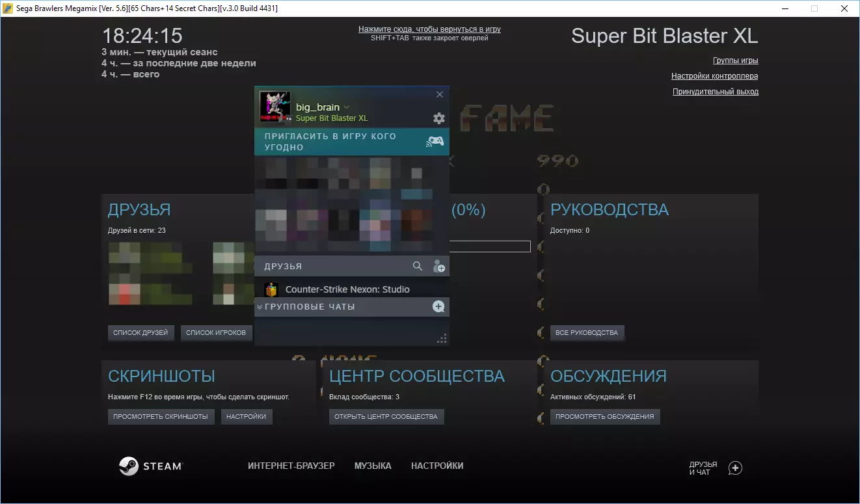Open the Группы игры link

736,60
